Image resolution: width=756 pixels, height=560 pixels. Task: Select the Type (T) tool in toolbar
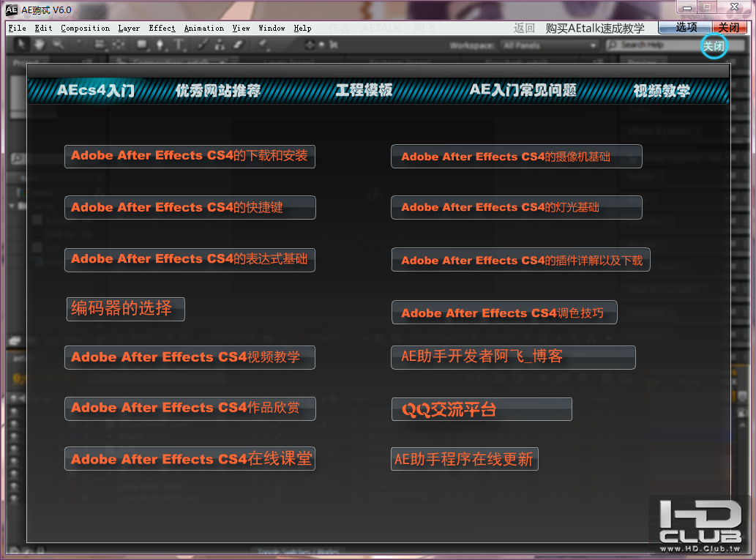coord(179,45)
